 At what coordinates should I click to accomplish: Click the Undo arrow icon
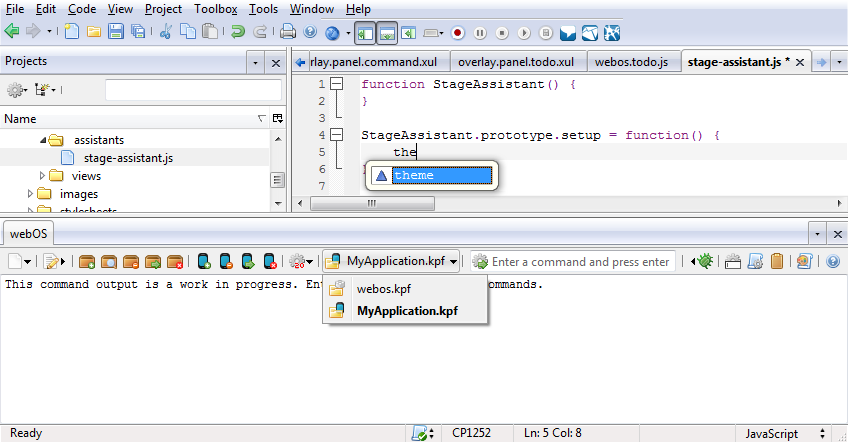[237, 32]
